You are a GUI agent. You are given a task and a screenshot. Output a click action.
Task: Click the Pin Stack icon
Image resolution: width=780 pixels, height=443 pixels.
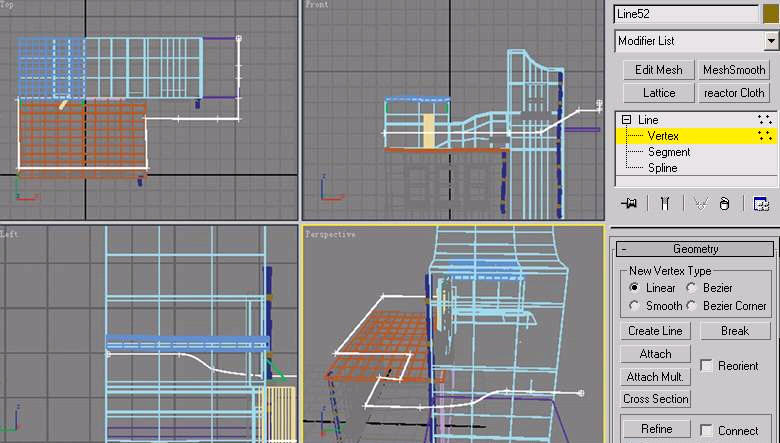tap(629, 203)
